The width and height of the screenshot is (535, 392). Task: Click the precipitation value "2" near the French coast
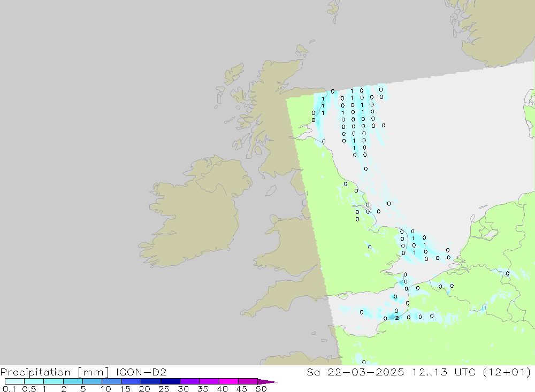[397, 318]
